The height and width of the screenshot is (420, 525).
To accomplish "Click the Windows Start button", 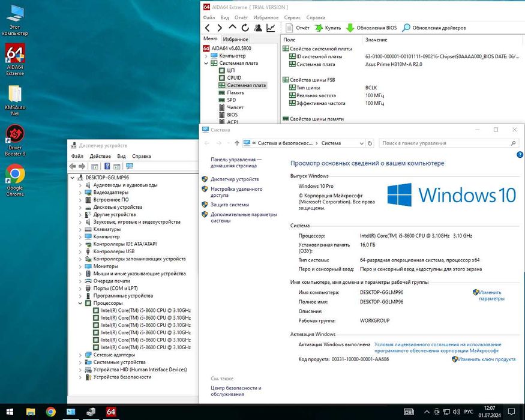I will [x=10, y=412].
